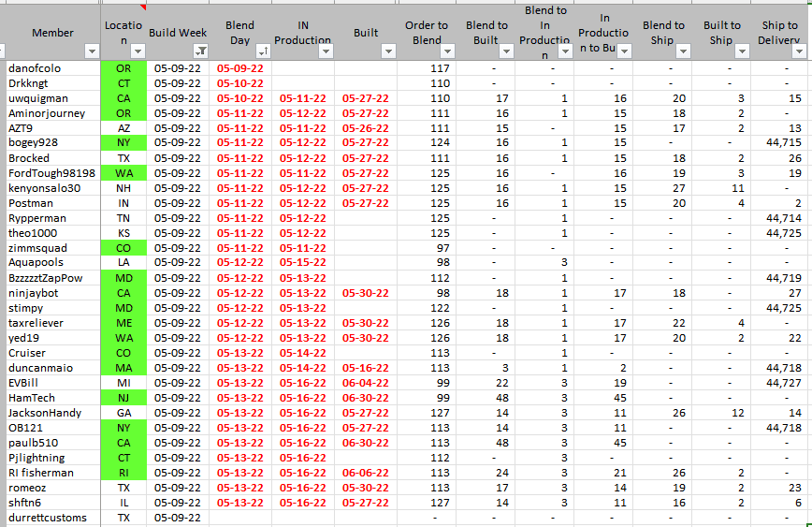Expand the Built to Ship filter arrow
The image size is (812, 527).
(x=742, y=51)
